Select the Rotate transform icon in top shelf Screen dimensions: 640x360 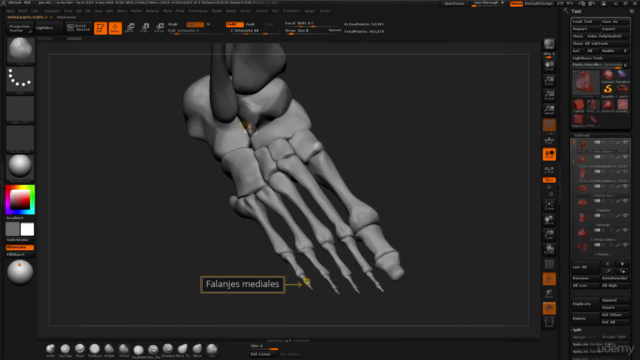point(159,28)
